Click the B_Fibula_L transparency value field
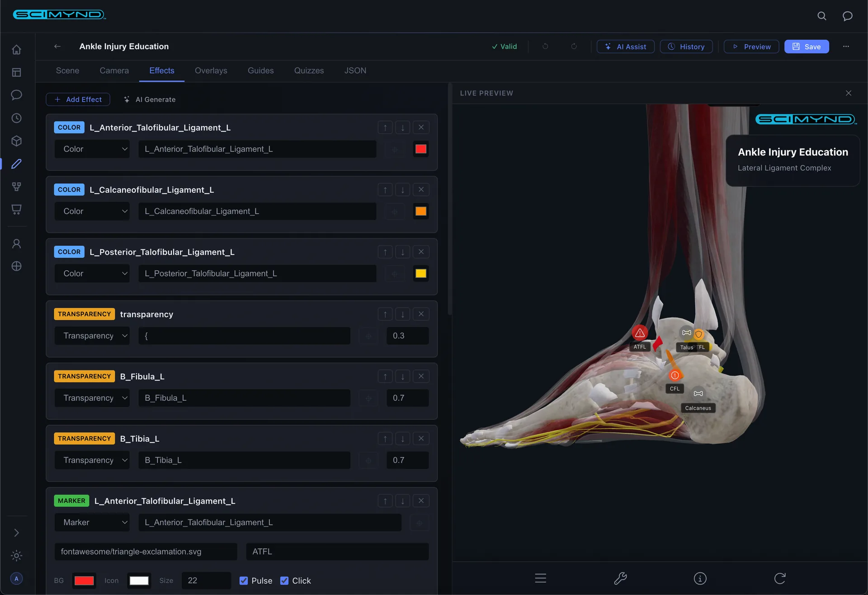This screenshot has height=595, width=868. tap(407, 398)
